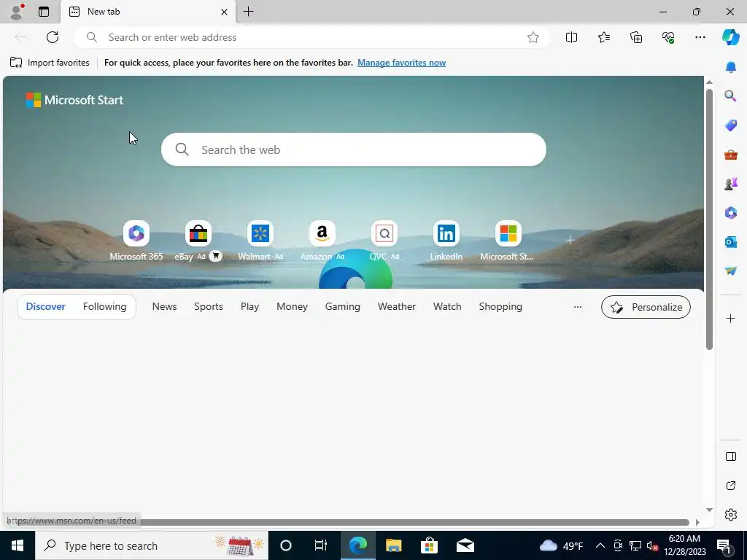Open the muted volume tray icon
The height and width of the screenshot is (560, 747).
click(652, 545)
